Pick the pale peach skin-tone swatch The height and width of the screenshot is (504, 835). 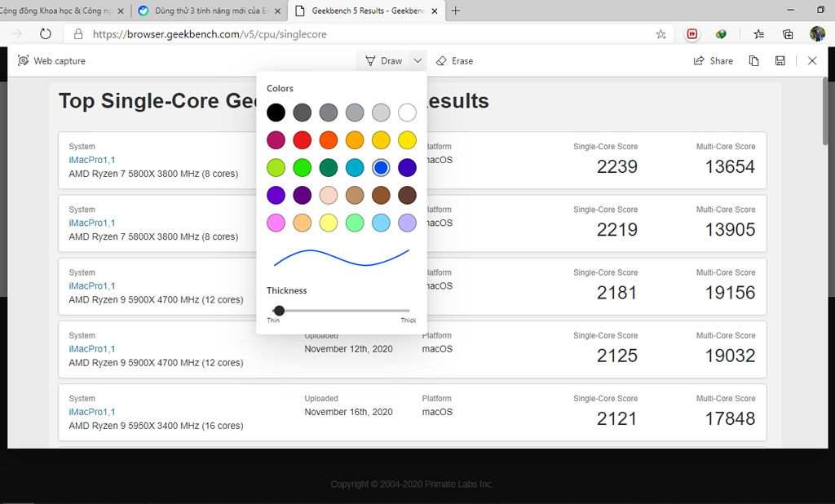(329, 195)
